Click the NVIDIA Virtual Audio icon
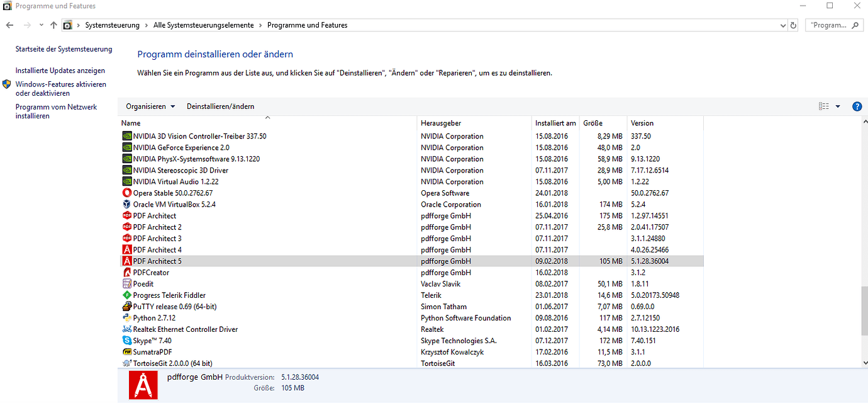The height and width of the screenshot is (403, 868). pos(127,181)
